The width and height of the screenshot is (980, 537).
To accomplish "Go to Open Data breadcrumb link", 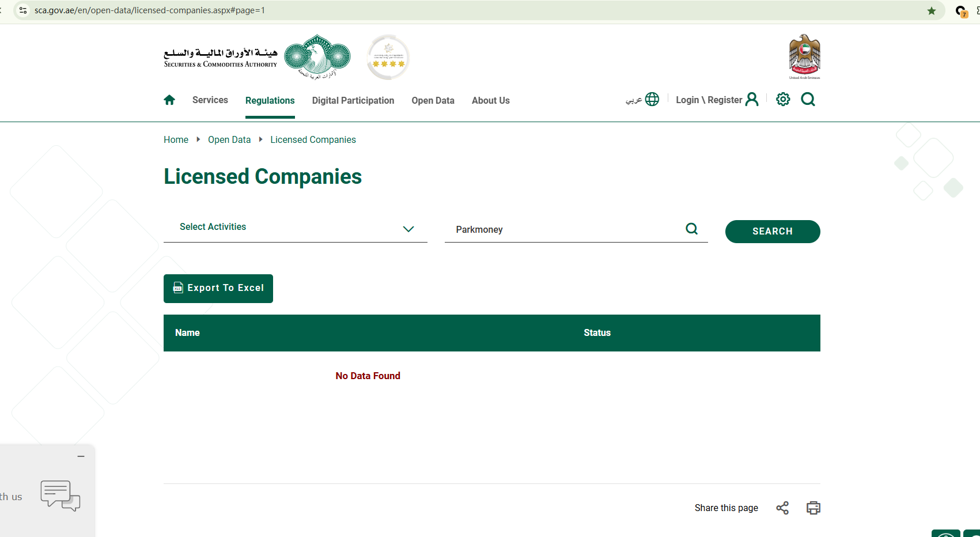I will tap(229, 140).
